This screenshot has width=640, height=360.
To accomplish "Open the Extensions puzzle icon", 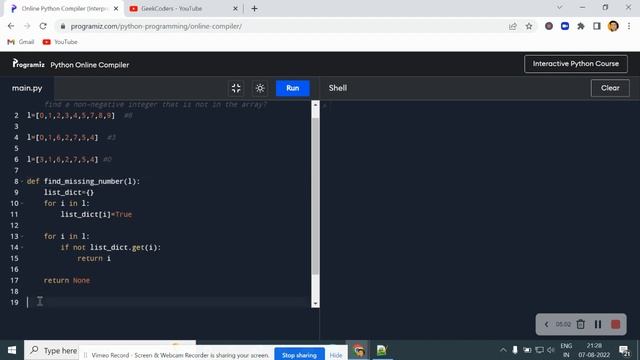I will [581, 26].
